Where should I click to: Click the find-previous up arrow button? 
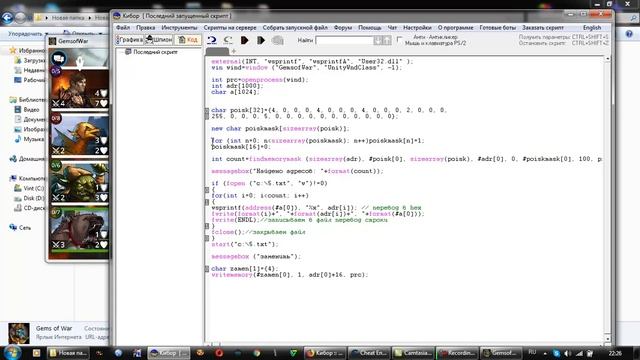click(x=387, y=40)
